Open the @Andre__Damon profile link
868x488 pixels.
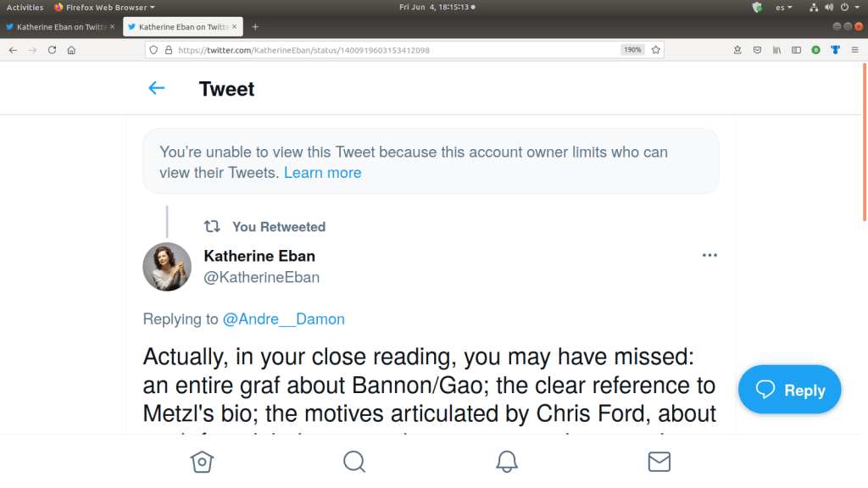[x=283, y=319]
